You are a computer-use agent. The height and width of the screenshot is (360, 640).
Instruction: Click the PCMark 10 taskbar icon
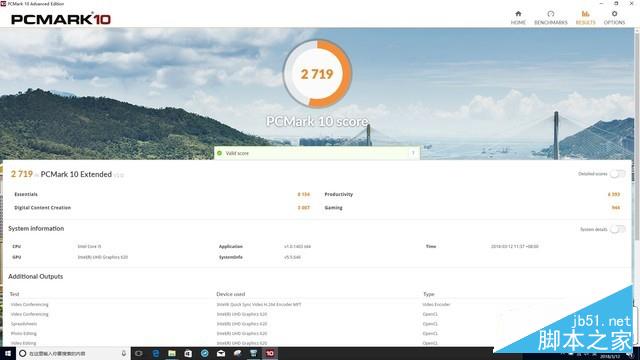(270, 353)
